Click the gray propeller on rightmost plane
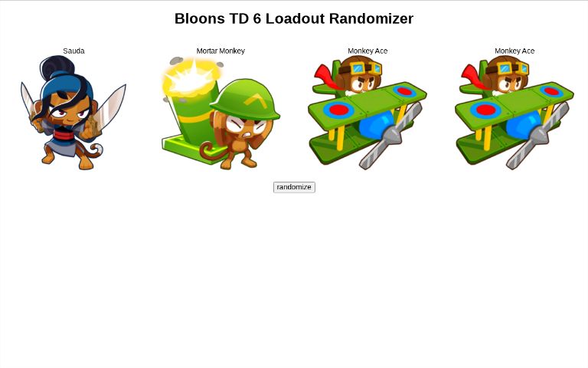This screenshot has height=368, width=588. click(x=537, y=136)
